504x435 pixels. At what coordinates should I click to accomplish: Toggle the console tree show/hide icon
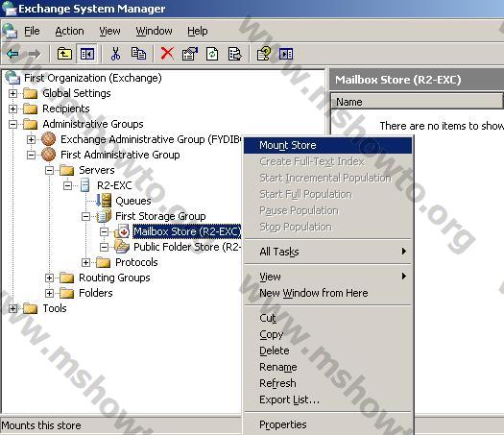coord(87,54)
